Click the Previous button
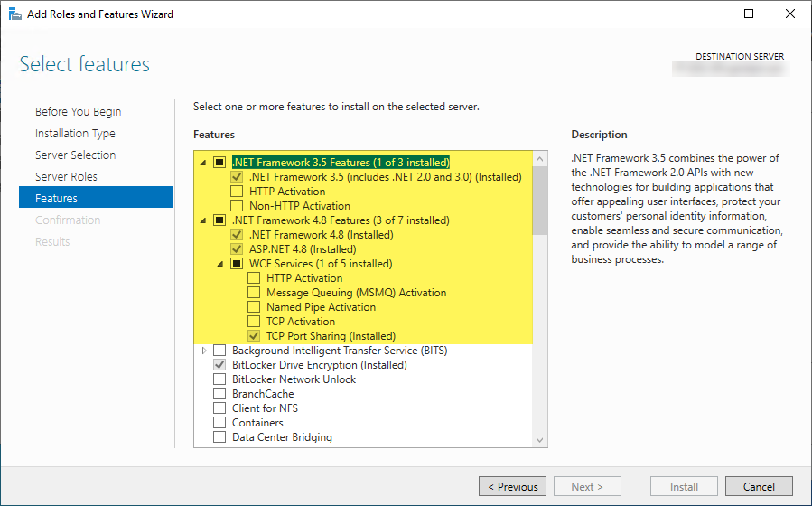The height and width of the screenshot is (506, 812). coord(512,486)
